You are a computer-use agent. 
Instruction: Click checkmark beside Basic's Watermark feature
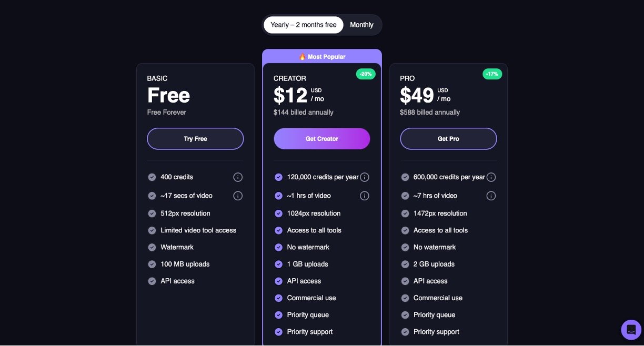click(152, 247)
